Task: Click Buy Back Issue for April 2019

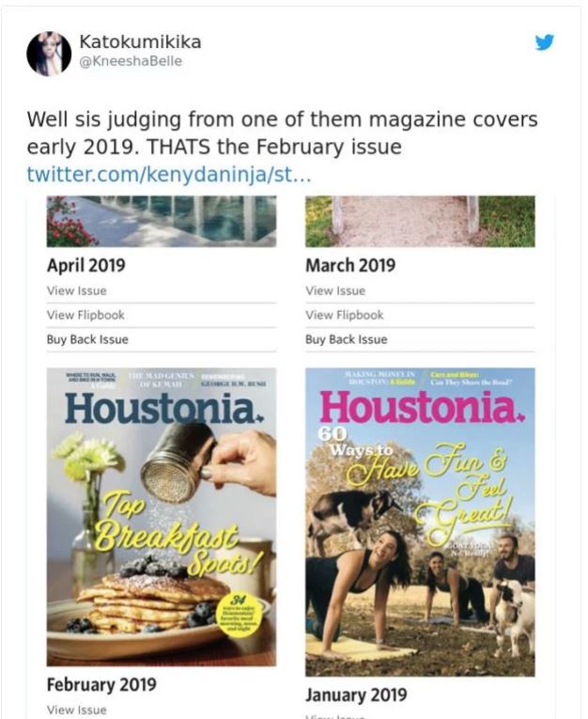Action: tap(87, 339)
